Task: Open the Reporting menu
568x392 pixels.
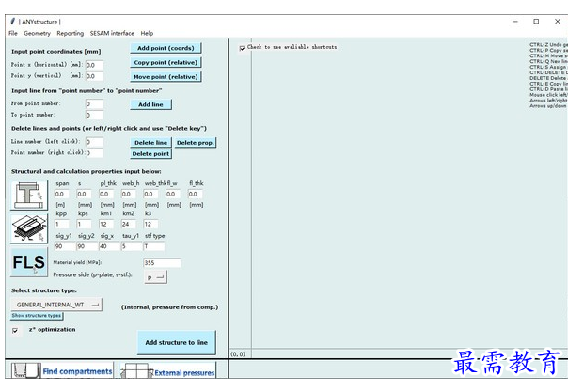Action: click(x=70, y=33)
